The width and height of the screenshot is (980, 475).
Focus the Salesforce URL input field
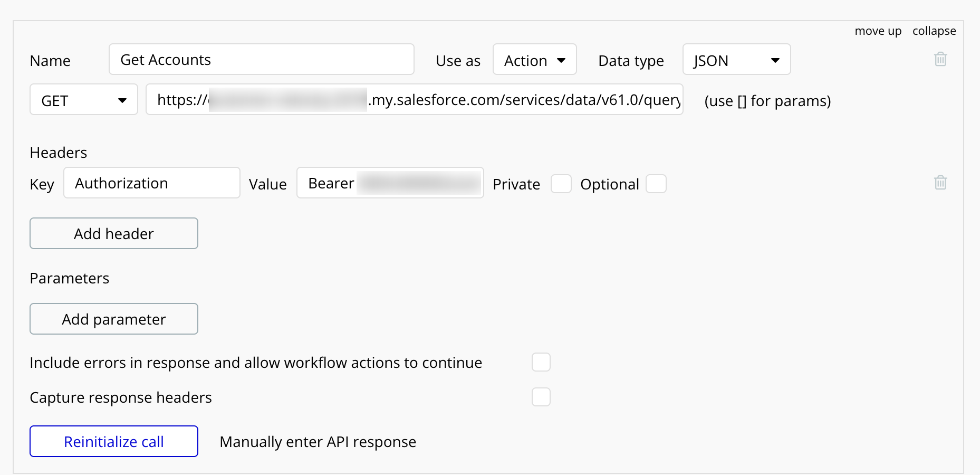[x=415, y=100]
